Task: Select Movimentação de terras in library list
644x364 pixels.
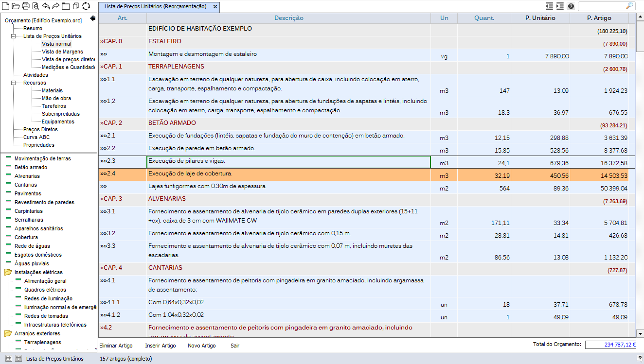Action: pos(43,158)
